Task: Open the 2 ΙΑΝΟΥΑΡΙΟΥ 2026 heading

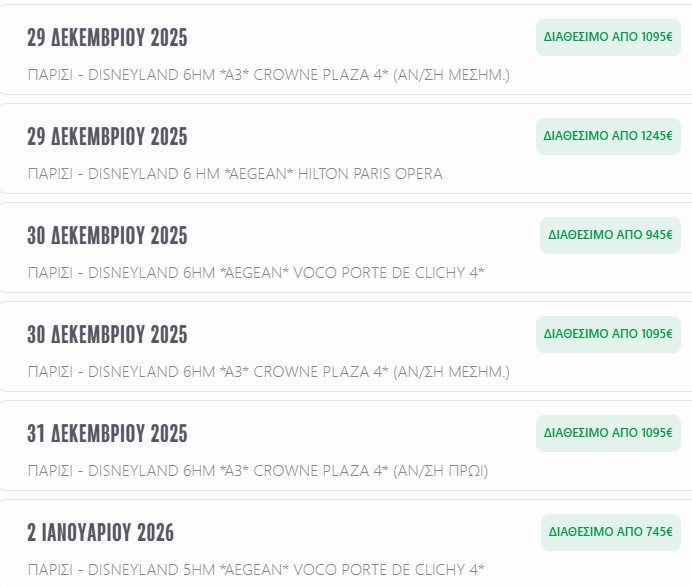Action: pos(100,533)
